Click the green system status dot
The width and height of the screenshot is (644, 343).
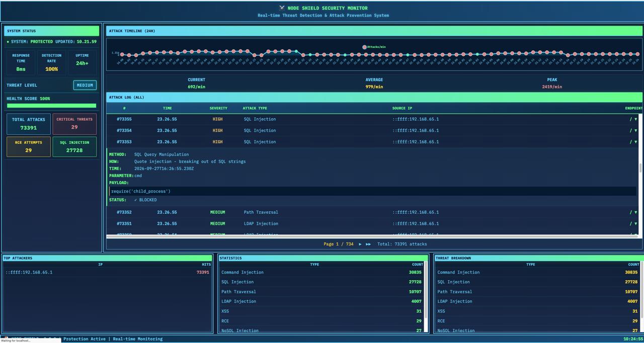tap(8, 42)
